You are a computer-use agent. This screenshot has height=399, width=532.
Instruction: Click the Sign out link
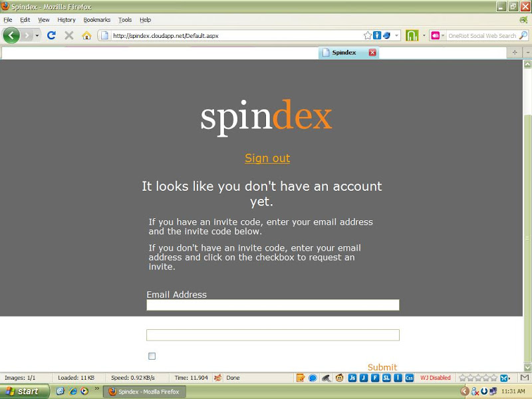267,158
